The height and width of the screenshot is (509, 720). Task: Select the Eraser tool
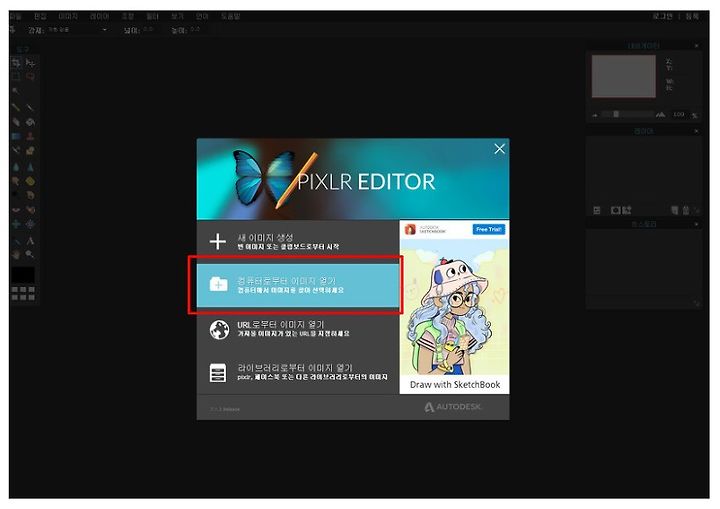click(x=16, y=122)
